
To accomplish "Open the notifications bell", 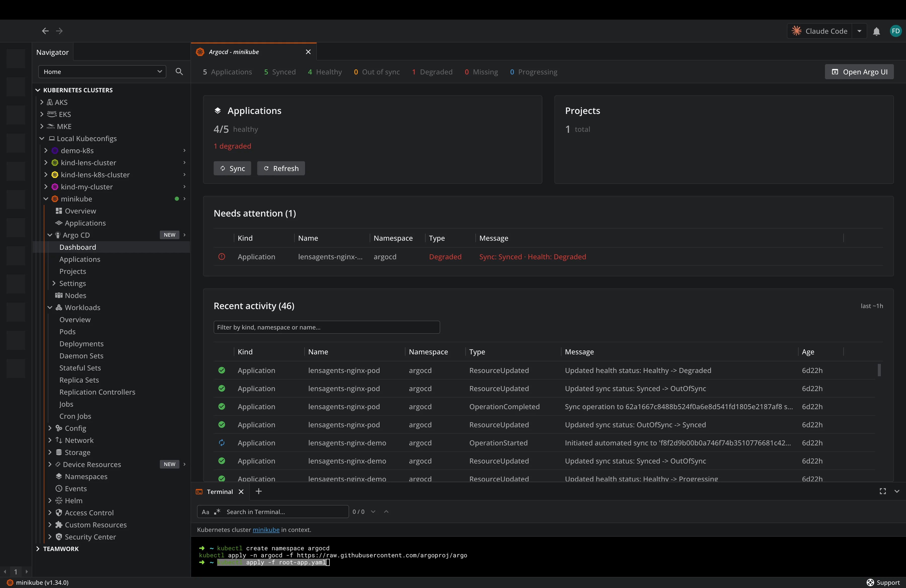I will [x=876, y=31].
